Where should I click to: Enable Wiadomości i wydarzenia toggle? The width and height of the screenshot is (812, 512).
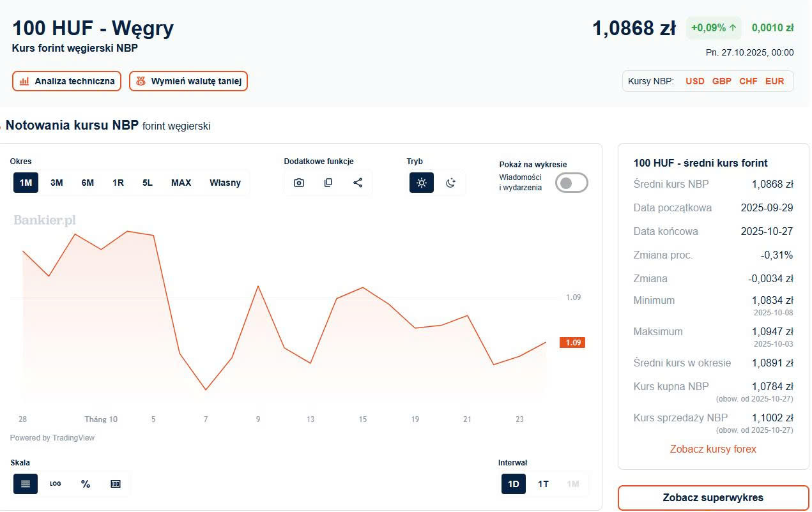tap(571, 183)
